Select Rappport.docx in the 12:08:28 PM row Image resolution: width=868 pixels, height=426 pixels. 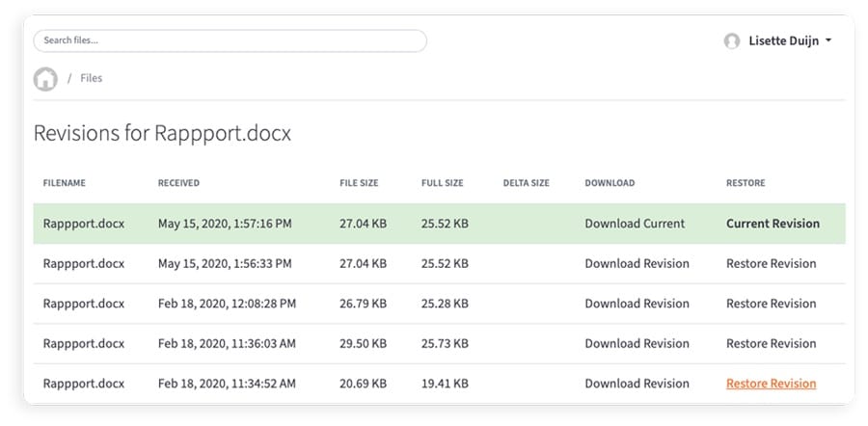click(x=84, y=304)
